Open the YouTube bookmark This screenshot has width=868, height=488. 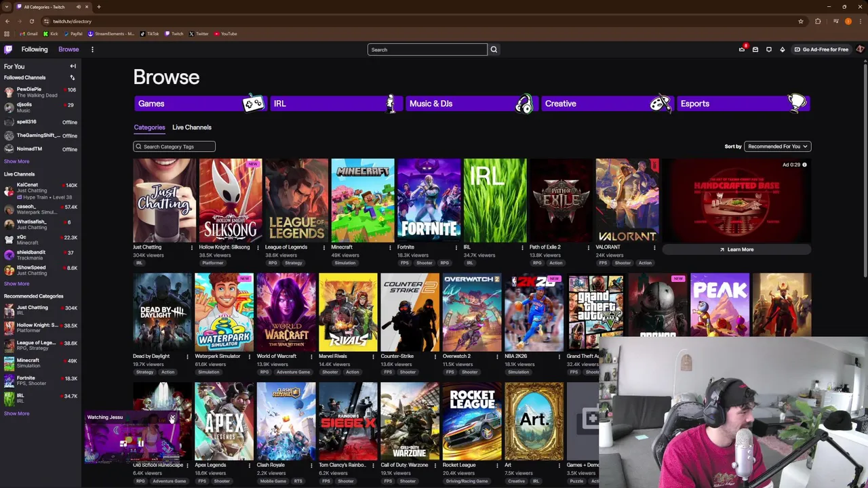pos(225,33)
